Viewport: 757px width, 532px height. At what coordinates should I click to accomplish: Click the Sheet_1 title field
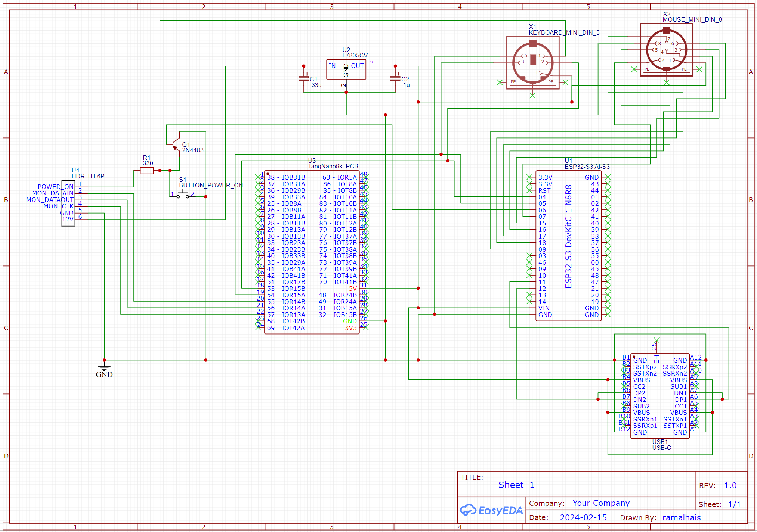[516, 485]
